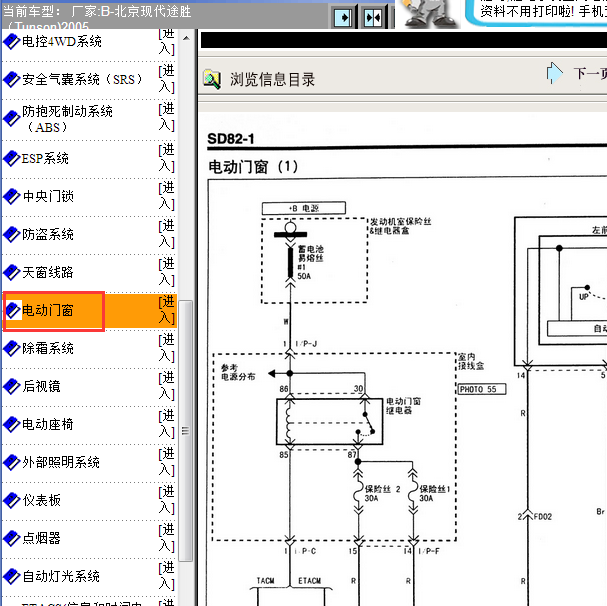The height and width of the screenshot is (606, 607).
Task: Open the 浏览信息目录 link
Action: tap(272, 80)
